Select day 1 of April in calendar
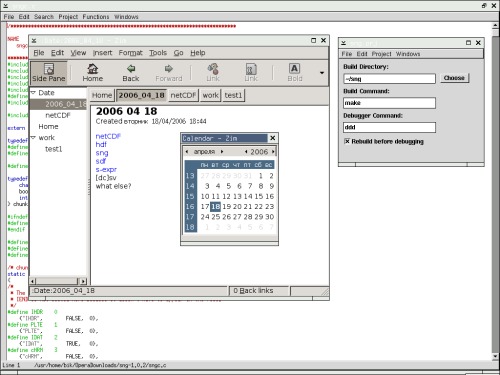 (261, 176)
